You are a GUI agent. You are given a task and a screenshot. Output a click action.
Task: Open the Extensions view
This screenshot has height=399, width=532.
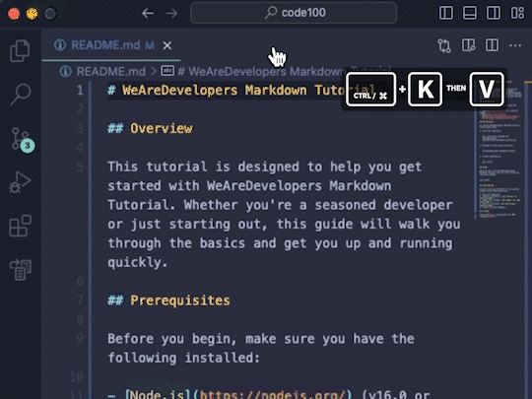pos(20,226)
